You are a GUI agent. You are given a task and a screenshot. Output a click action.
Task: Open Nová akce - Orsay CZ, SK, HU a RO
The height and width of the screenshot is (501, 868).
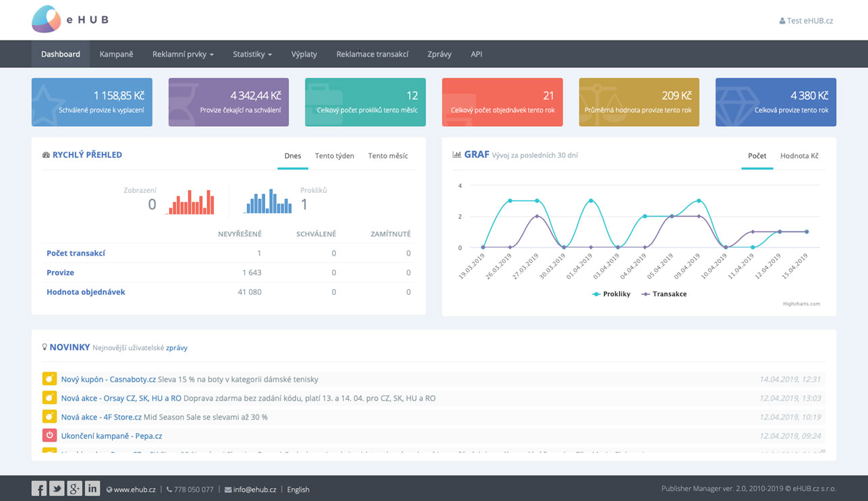click(x=121, y=398)
